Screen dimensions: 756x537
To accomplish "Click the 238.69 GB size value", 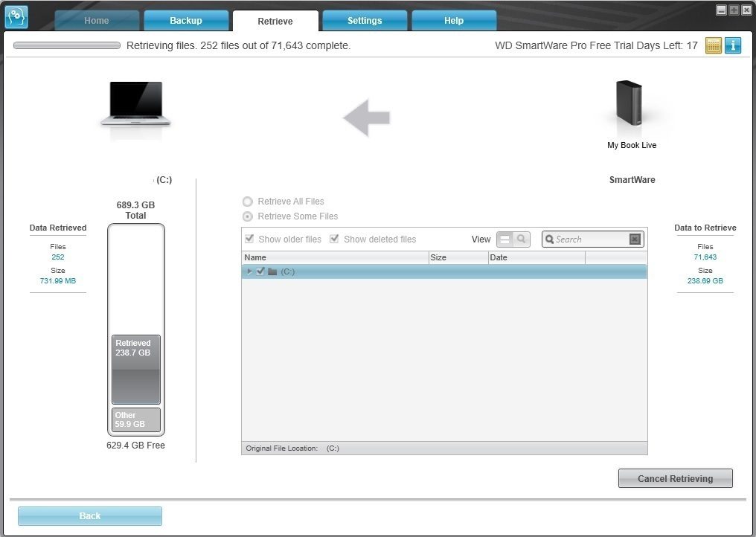I will pos(705,280).
